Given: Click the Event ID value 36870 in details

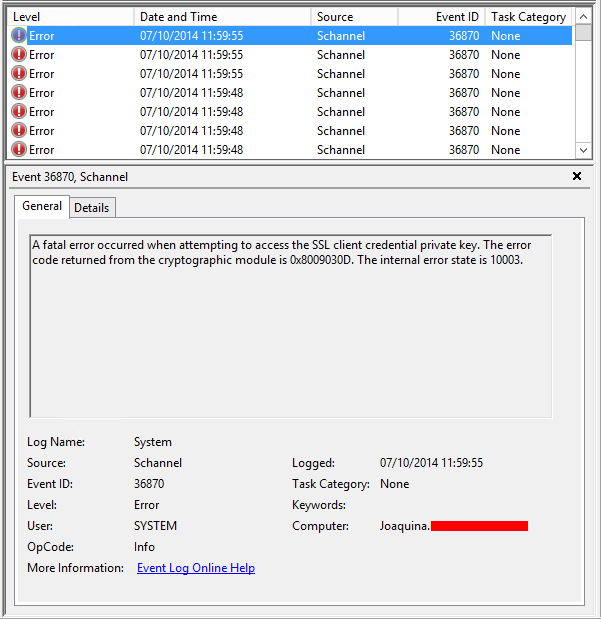Looking at the screenshot, I should pyautogui.click(x=149, y=484).
